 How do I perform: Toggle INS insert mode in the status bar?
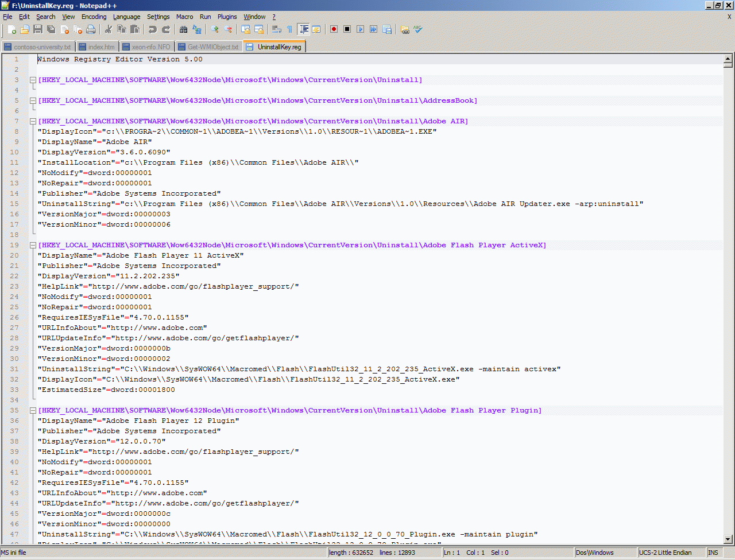click(x=713, y=553)
